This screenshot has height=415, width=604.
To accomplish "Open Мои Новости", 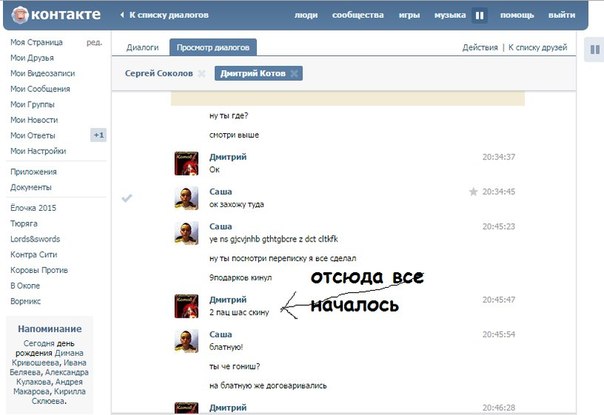I will click(34, 120).
